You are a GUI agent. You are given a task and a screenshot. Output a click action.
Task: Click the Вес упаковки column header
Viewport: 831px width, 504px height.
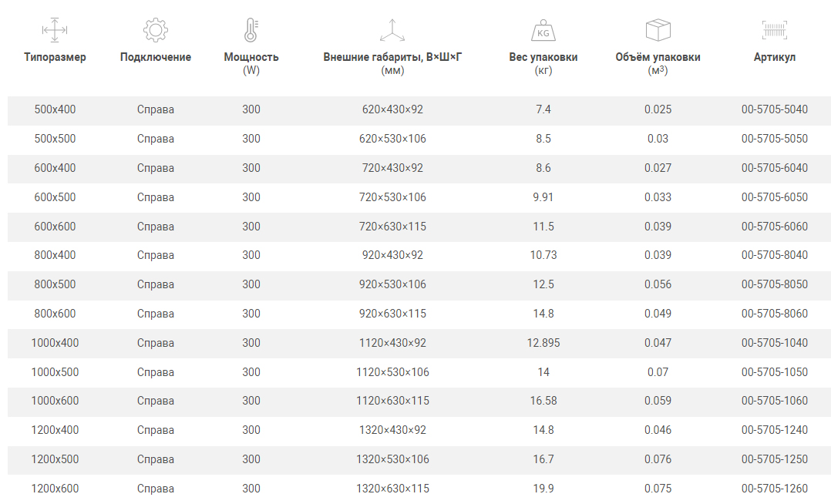pos(543,57)
